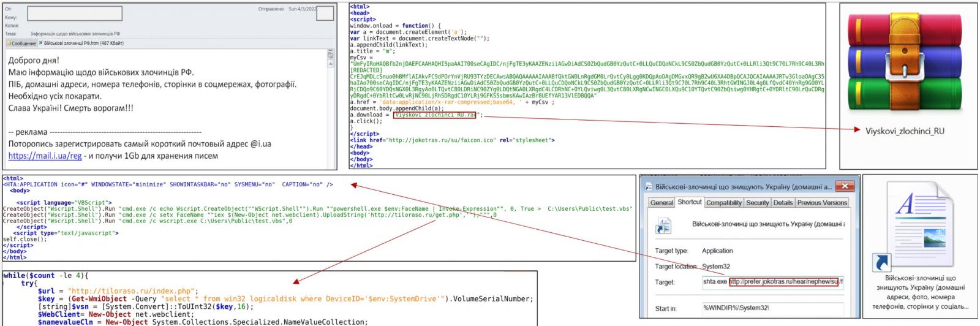Image resolution: width=980 pixels, height=326 pixels.
Task: Click the envelope icon on Сообщение tab
Action: pyautogui.click(x=9, y=44)
